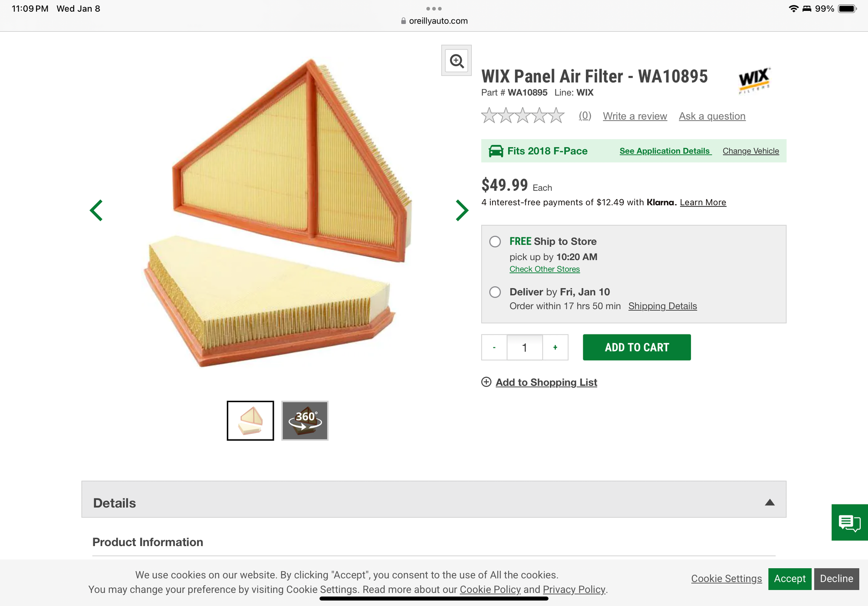Open Write a review link

tap(635, 116)
